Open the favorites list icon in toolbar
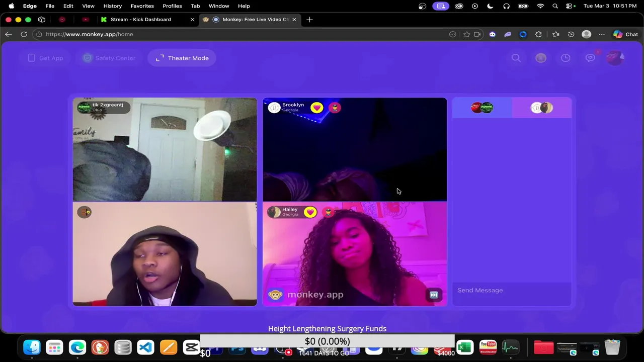This screenshot has height=362, width=644. pyautogui.click(x=555, y=34)
